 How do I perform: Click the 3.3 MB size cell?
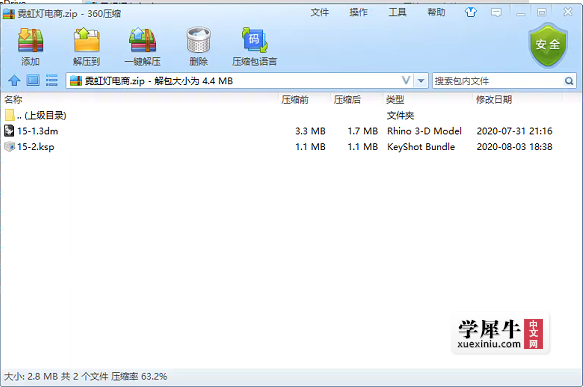(x=310, y=131)
